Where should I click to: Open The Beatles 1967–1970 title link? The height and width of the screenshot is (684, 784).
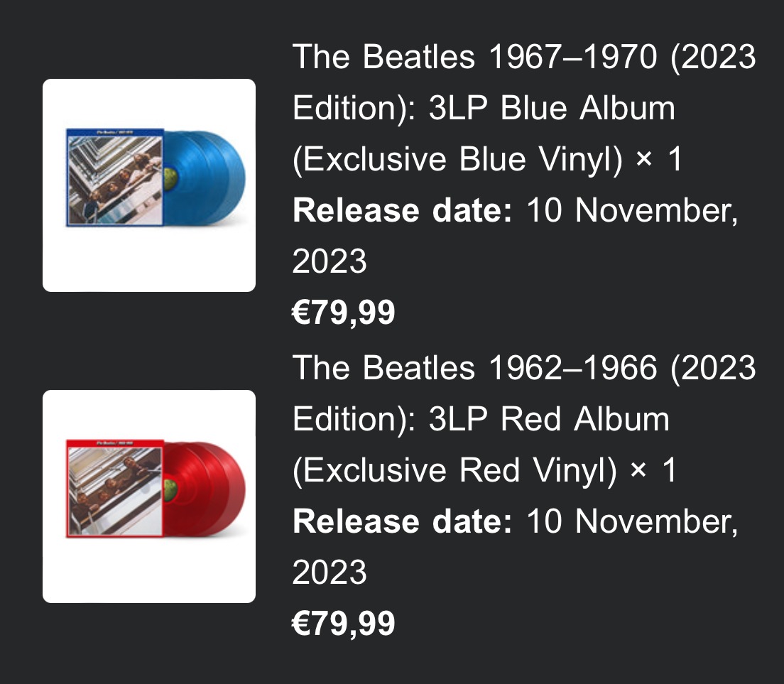[524, 107]
